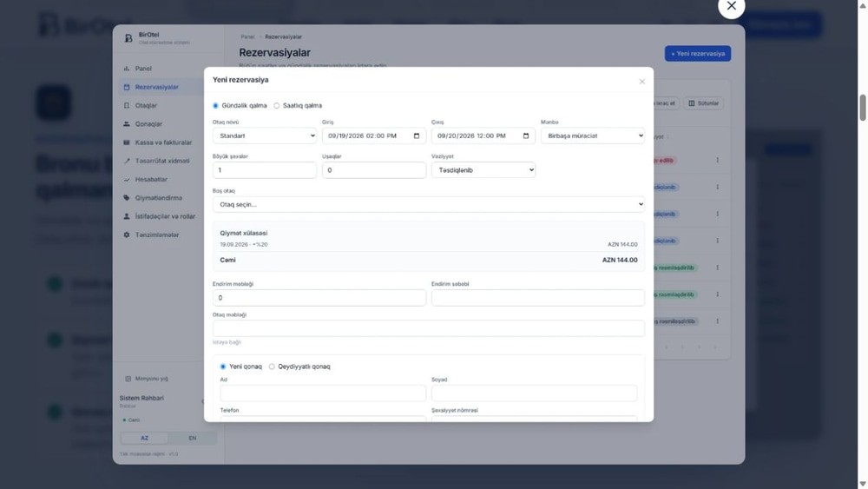Click the Endirim məbləği input
The width and height of the screenshot is (868, 489).
tap(319, 298)
